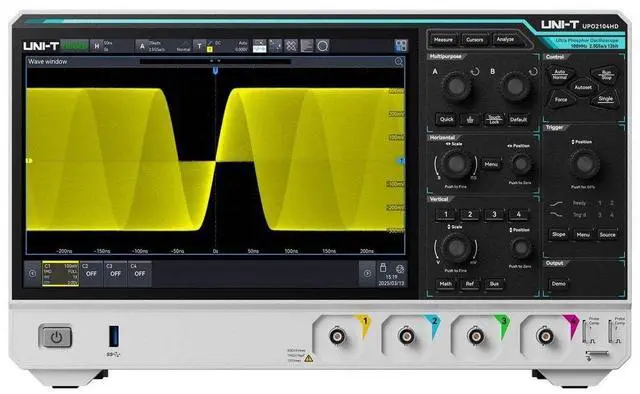Push the Vertical Position knob
The height and width of the screenshot is (394, 640).
(x=521, y=248)
